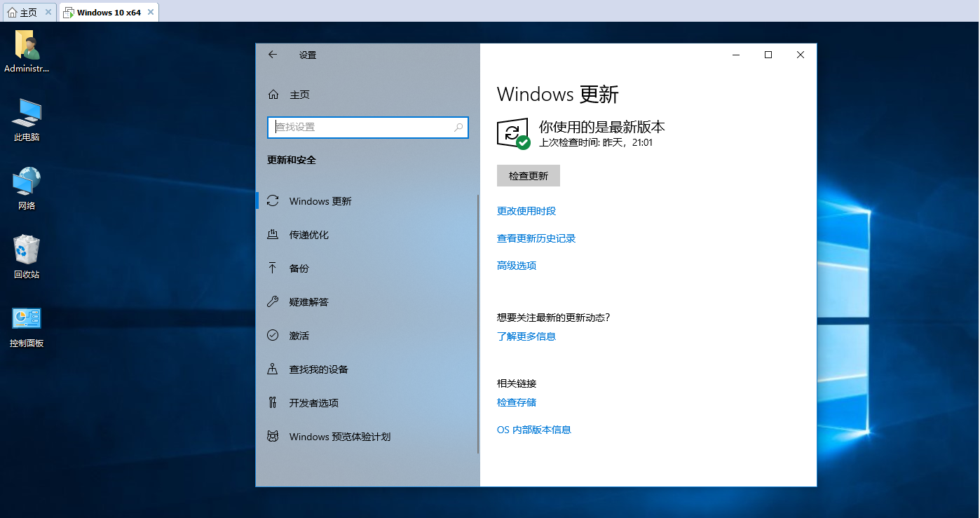980x518 pixels.
Task: Click the 你使用的是最新版本 status text
Action: coord(601,127)
